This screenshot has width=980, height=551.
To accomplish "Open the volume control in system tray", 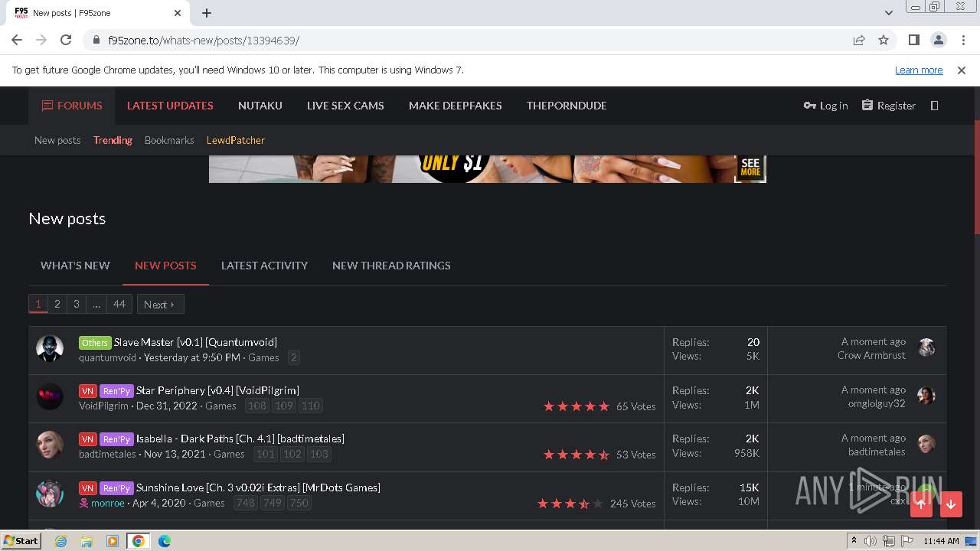I will click(871, 540).
